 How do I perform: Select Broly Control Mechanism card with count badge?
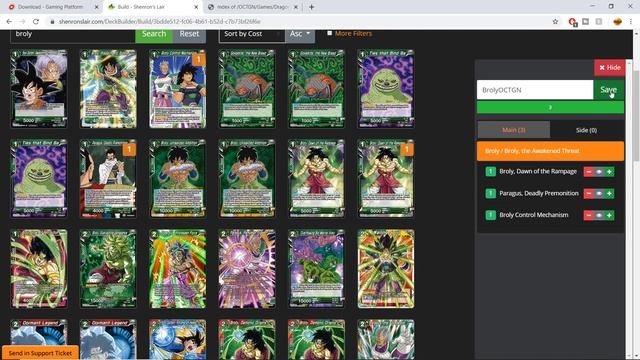pos(178,89)
